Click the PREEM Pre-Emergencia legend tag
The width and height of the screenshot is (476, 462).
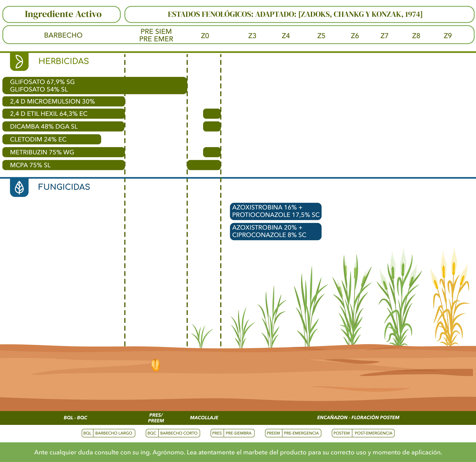click(293, 433)
